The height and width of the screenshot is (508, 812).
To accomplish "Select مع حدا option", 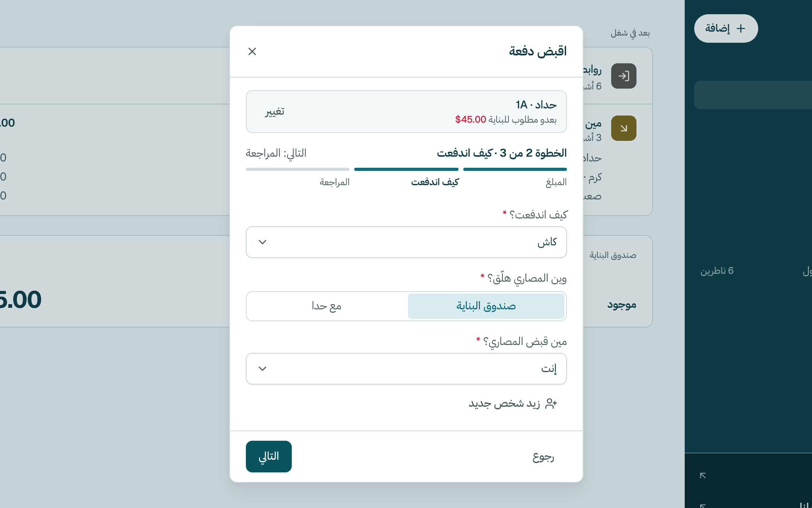I will point(327,306).
